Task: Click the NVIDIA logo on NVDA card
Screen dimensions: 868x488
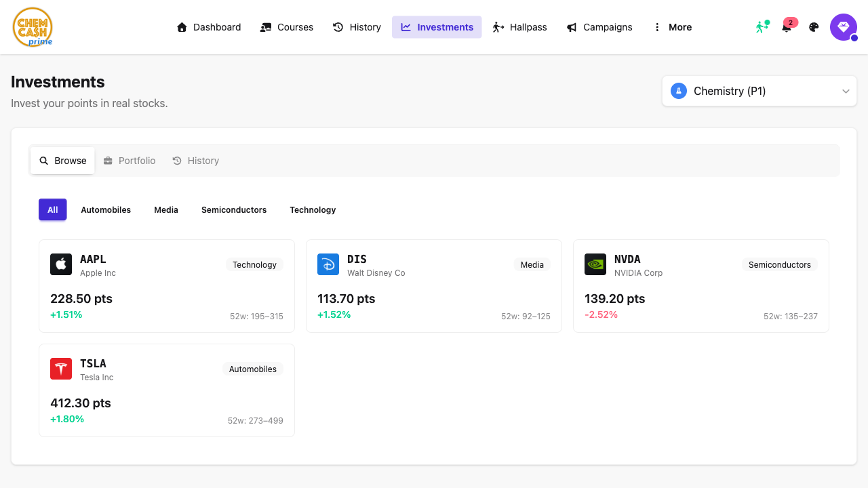Action: 595,264
